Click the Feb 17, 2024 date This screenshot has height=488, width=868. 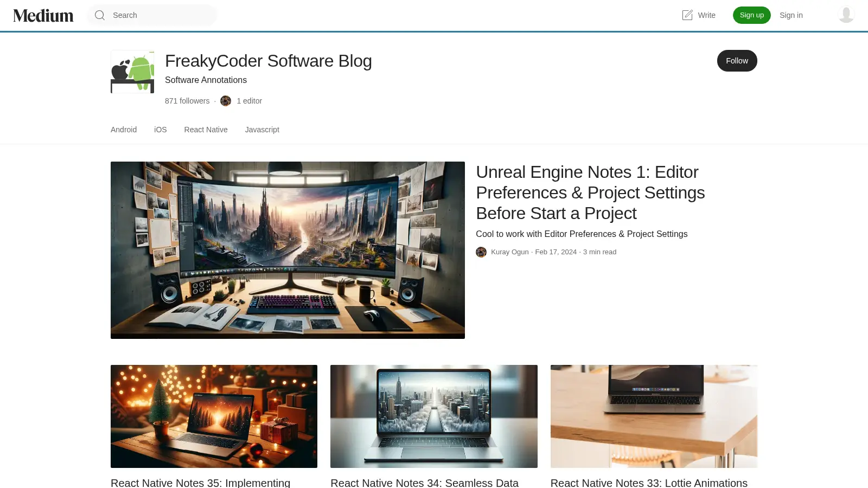coord(556,252)
